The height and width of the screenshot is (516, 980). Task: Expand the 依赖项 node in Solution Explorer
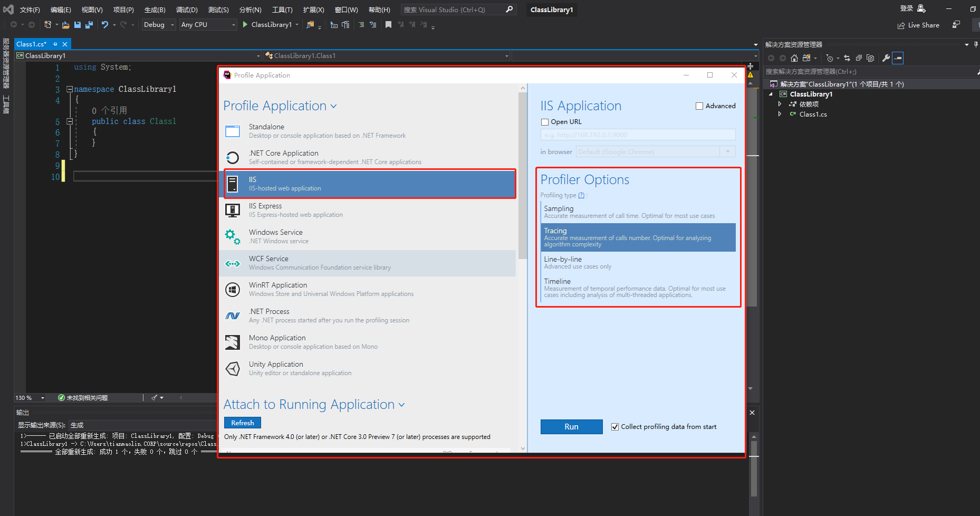tap(780, 104)
